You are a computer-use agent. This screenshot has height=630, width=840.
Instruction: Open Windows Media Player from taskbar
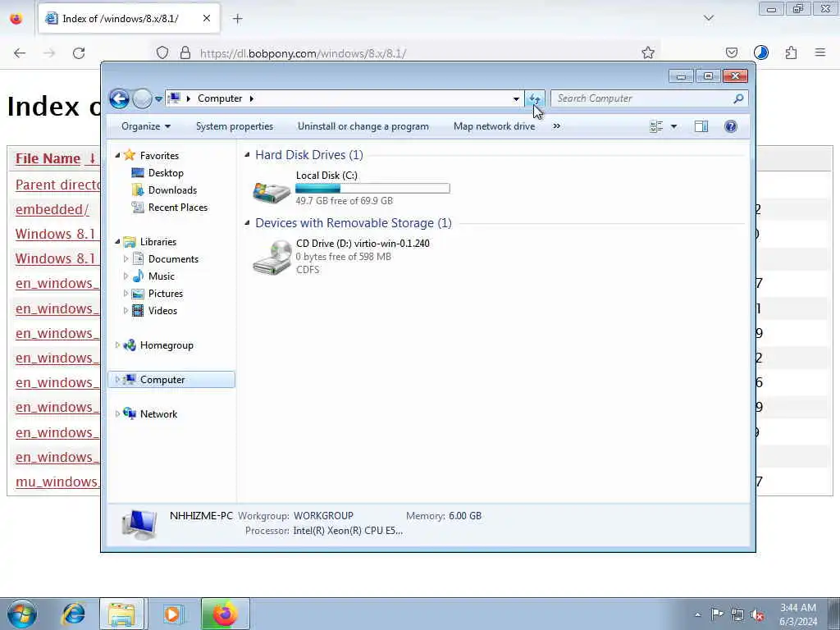click(x=173, y=614)
